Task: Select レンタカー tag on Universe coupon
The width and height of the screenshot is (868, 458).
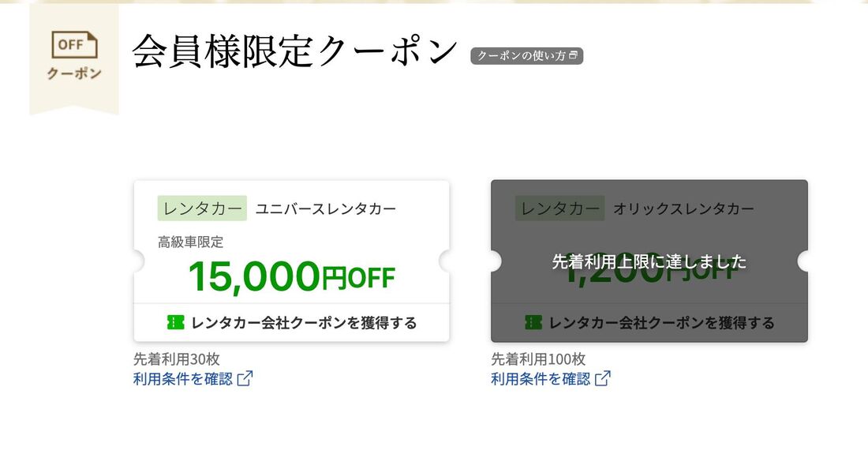Action: coord(202,208)
